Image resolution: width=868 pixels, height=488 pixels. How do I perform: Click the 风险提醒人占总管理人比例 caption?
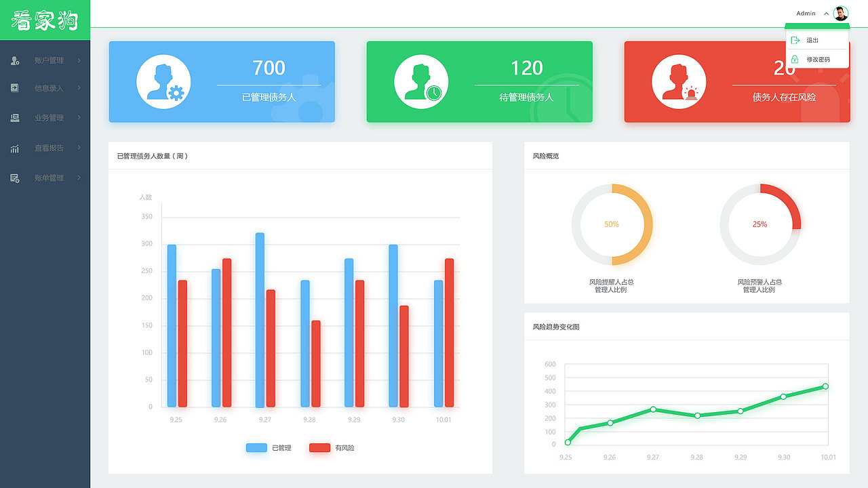(612, 286)
